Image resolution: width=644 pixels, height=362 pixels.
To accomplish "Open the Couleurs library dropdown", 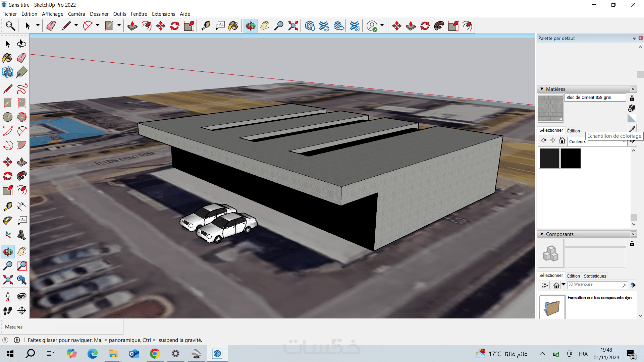I will click(x=624, y=142).
